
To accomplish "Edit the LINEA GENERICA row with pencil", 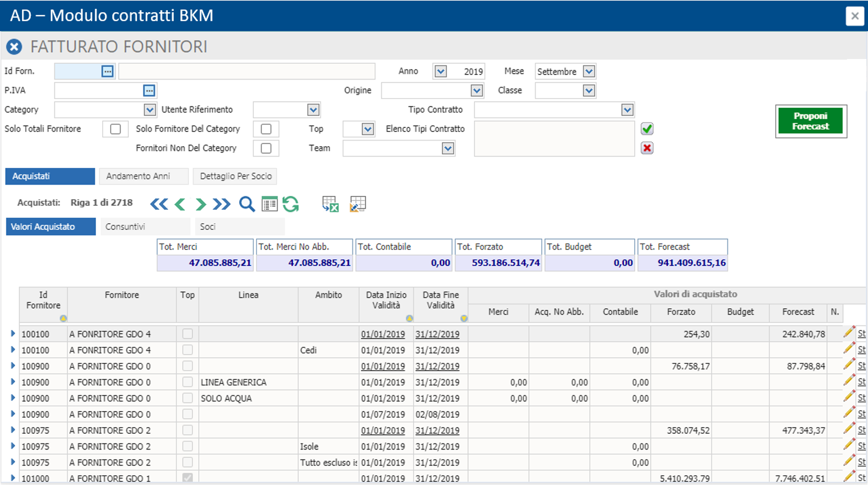I will pos(849,381).
